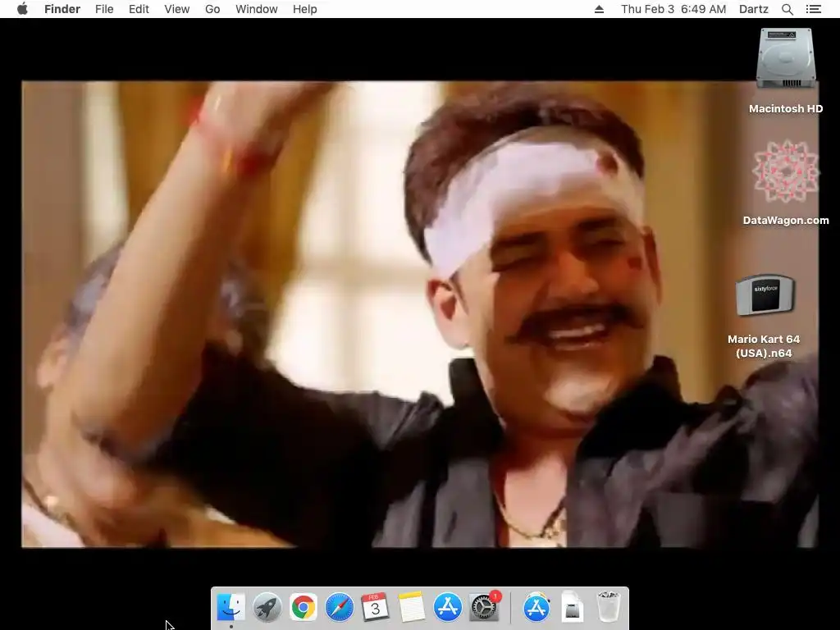Viewport: 840px width, 630px height.
Task: Launch Safari from the Dock
Action: coord(339,608)
